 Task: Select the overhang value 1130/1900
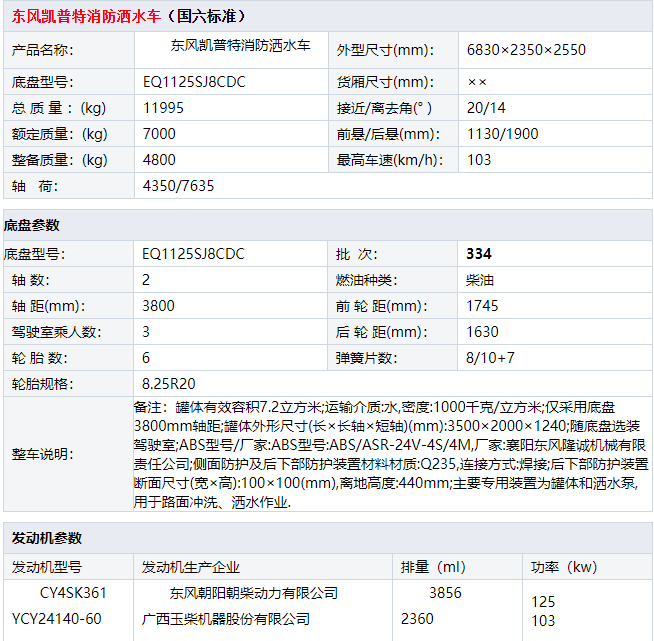502,134
